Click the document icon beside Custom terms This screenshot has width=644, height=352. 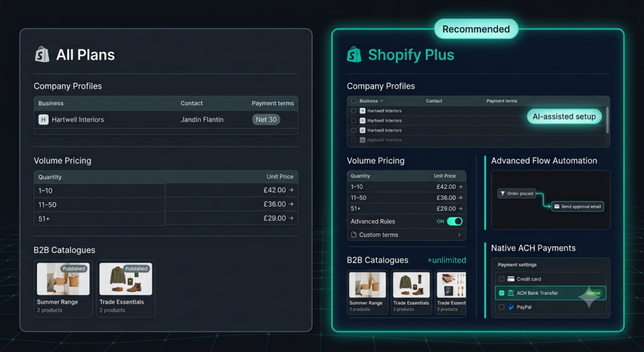click(x=353, y=235)
